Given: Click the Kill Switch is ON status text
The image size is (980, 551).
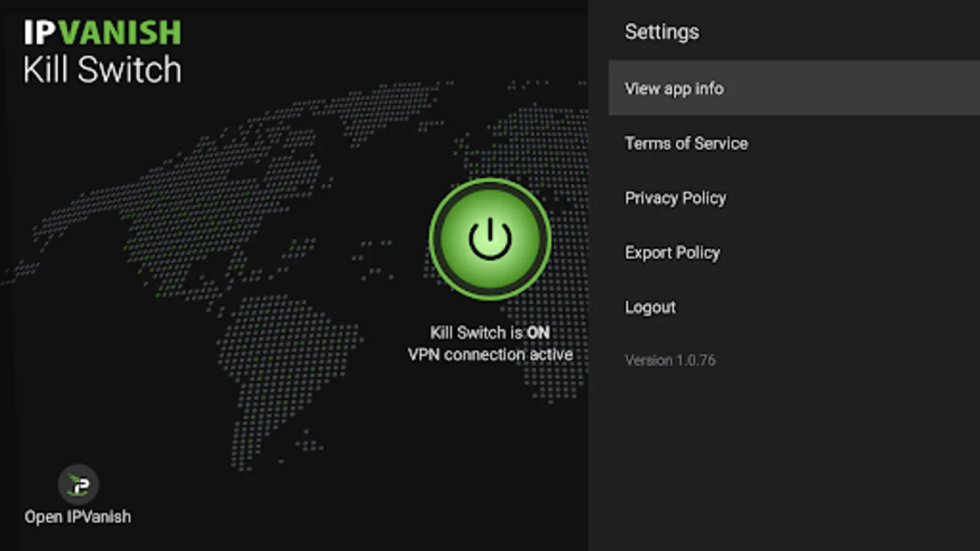Looking at the screenshot, I should (x=489, y=332).
